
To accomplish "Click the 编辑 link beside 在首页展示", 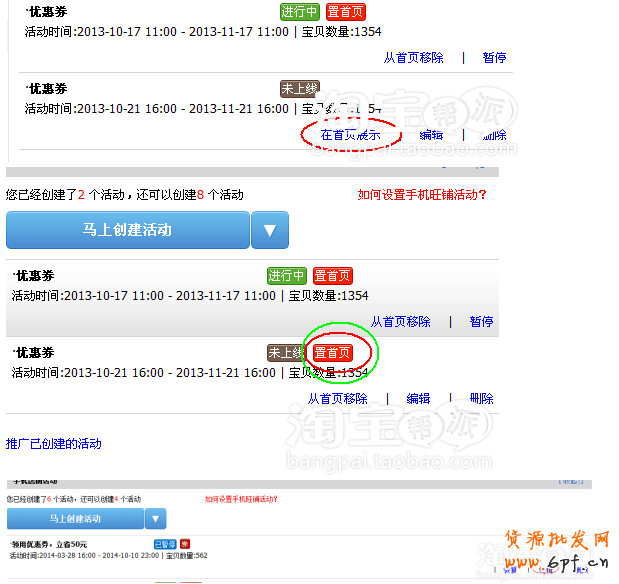I will click(431, 135).
